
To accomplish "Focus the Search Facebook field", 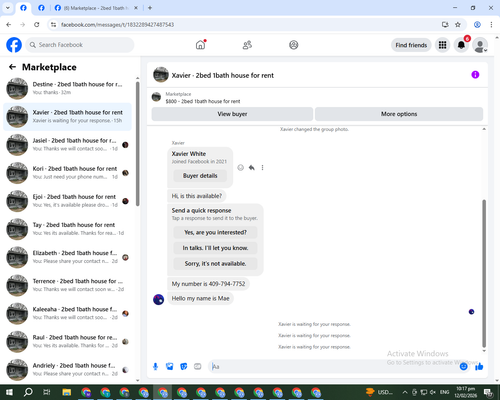I will (x=80, y=45).
